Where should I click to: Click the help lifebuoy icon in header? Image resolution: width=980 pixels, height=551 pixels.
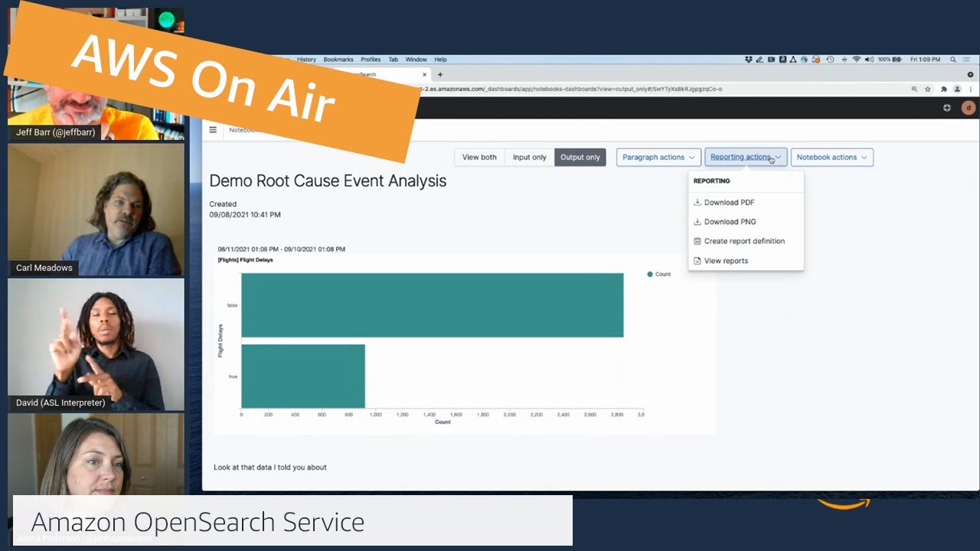[x=947, y=108]
